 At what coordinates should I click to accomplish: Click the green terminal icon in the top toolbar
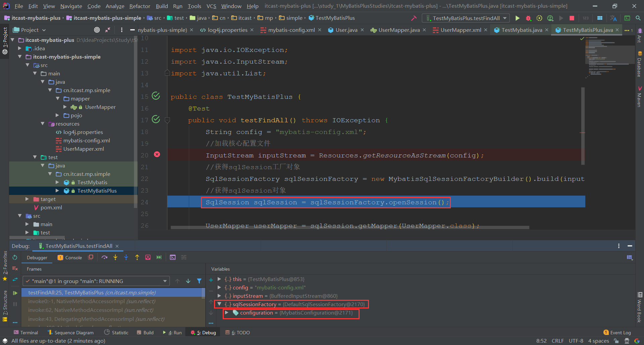point(627,18)
